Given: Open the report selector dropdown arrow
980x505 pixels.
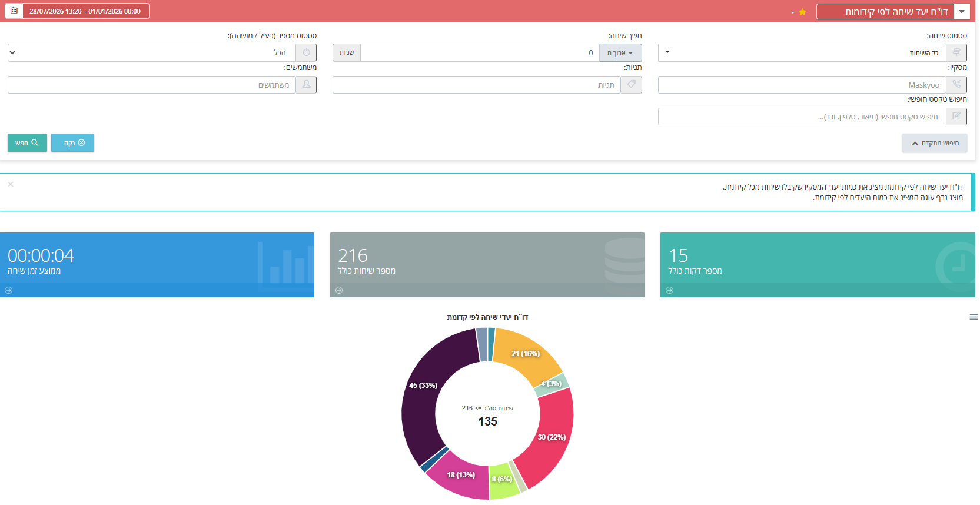Looking at the screenshot, I should coord(962,12).
